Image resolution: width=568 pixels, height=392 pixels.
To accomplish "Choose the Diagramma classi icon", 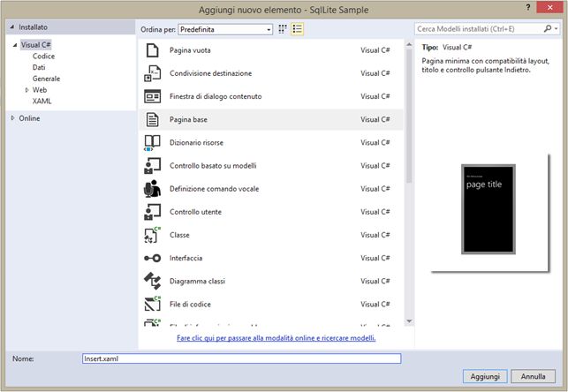I will click(x=152, y=281).
